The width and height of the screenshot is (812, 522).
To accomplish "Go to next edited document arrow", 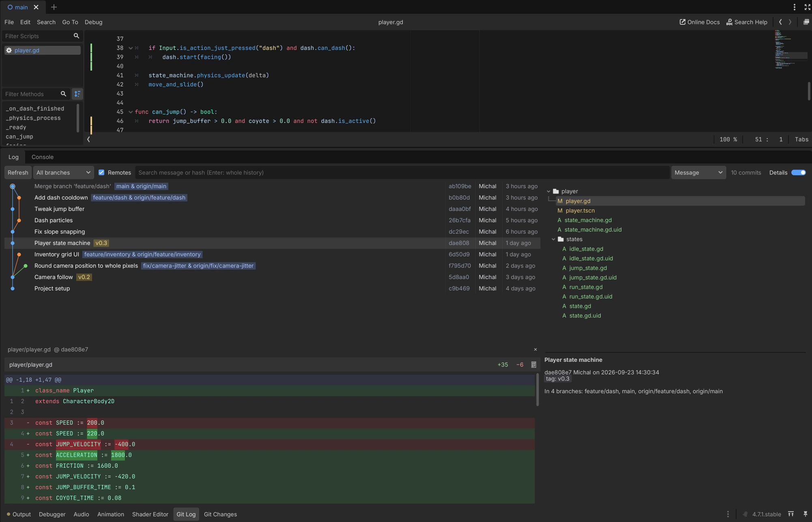I will coord(790,22).
